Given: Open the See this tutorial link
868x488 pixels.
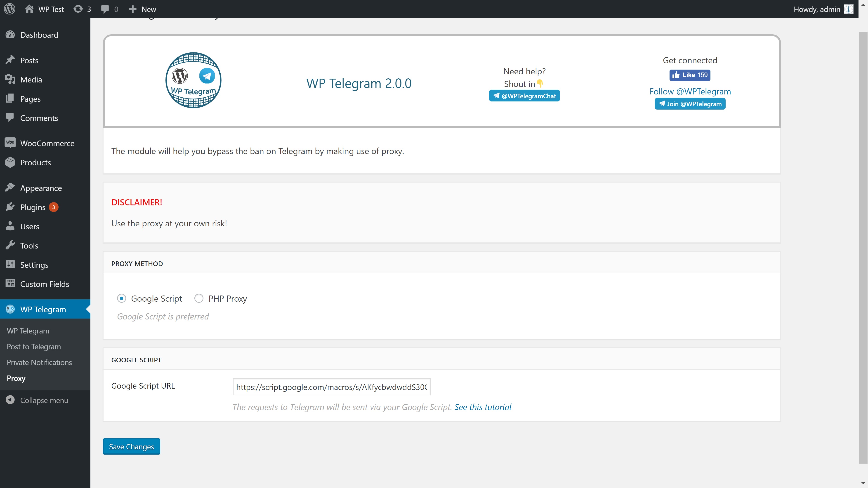Looking at the screenshot, I should point(483,407).
